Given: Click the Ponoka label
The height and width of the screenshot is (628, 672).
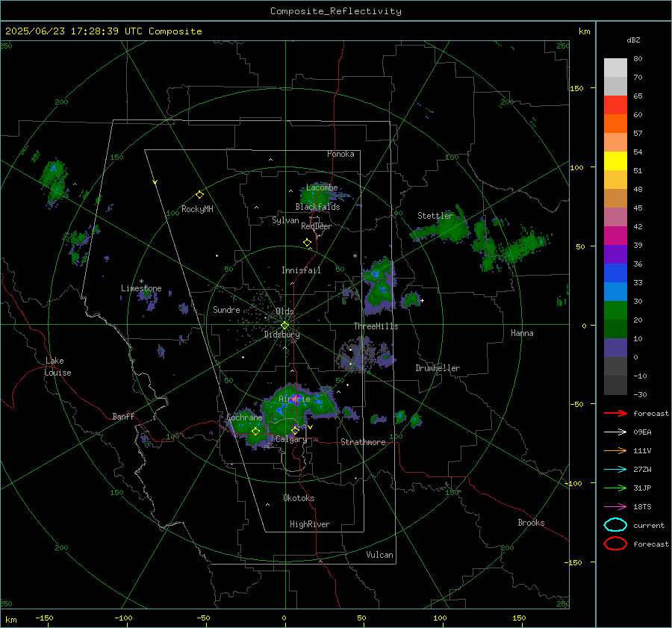Looking at the screenshot, I should (x=340, y=154).
